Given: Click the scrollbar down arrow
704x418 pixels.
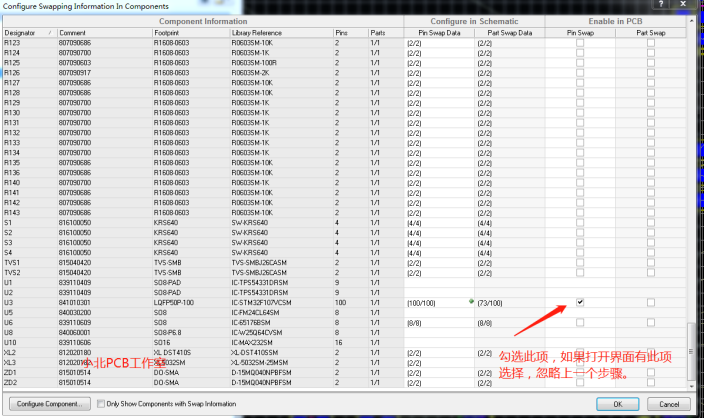Looking at the screenshot, I should point(691,385).
